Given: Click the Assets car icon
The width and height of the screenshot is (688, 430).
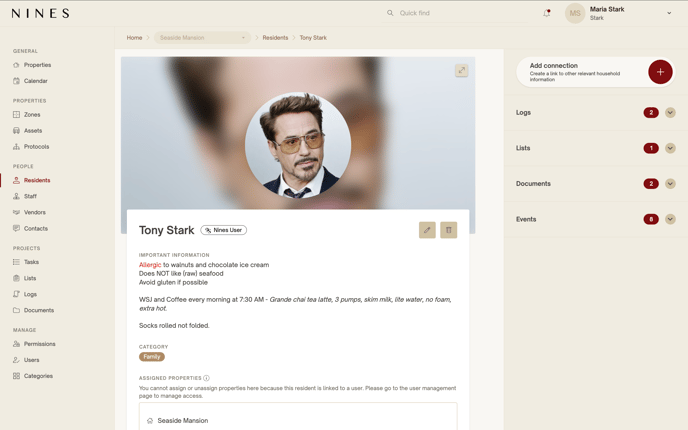Looking at the screenshot, I should coord(16,130).
